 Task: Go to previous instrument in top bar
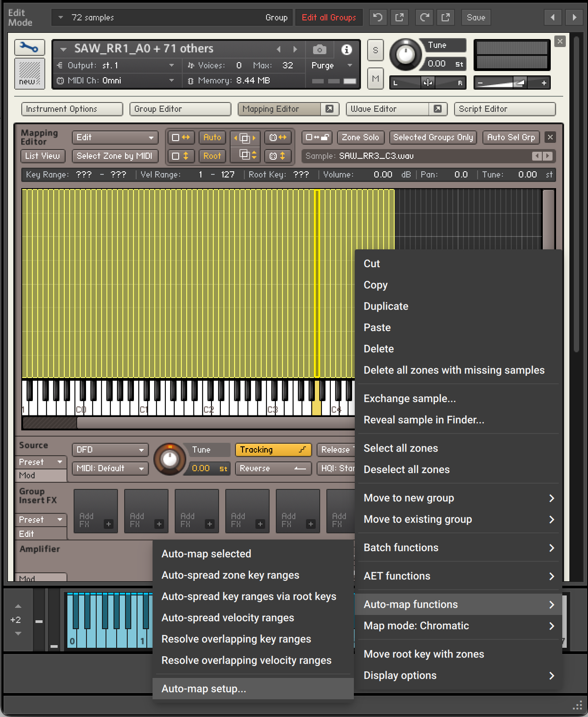click(x=553, y=17)
